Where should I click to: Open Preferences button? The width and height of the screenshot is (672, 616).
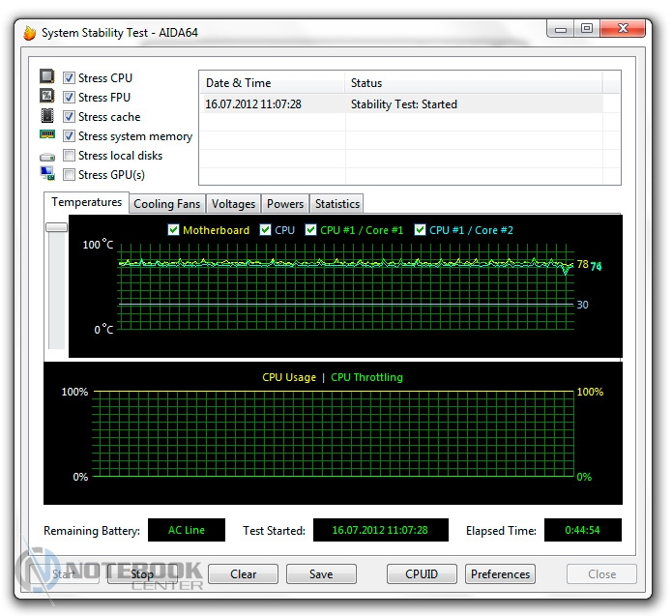(x=500, y=574)
